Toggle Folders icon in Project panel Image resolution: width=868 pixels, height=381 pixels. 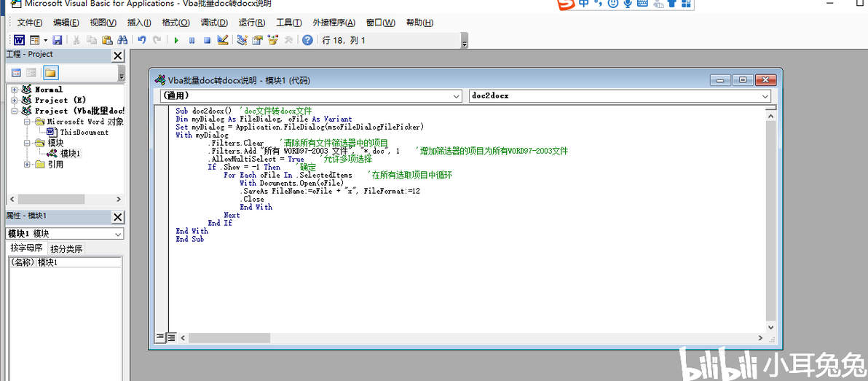51,73
